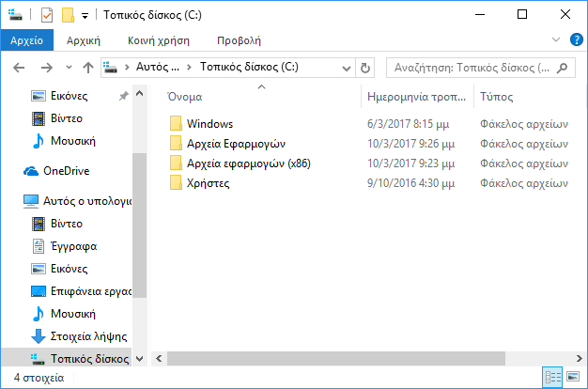Image resolution: width=588 pixels, height=389 pixels.
Task: Click the Properties icon in the quick access toolbar
Action: click(x=47, y=15)
